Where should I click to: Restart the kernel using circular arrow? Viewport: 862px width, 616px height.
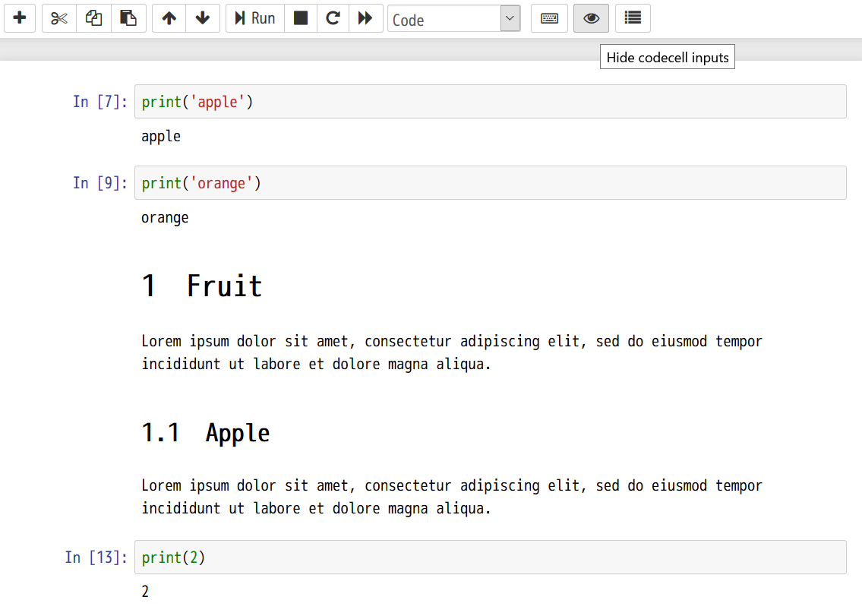click(333, 18)
